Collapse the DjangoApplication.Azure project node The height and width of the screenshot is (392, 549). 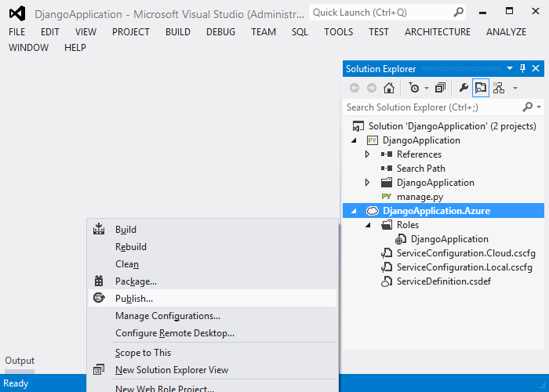(x=354, y=211)
